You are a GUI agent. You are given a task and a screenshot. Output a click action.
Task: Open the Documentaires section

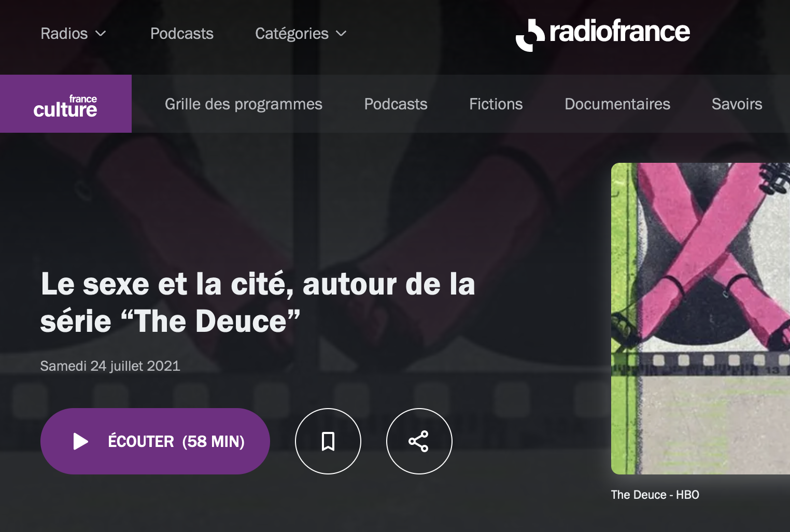click(x=617, y=104)
